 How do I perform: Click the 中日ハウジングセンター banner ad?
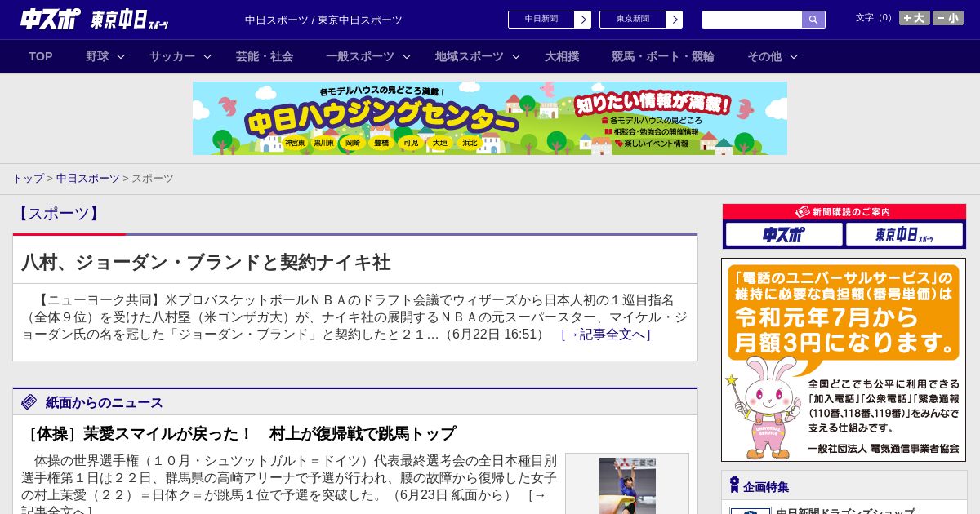point(490,118)
